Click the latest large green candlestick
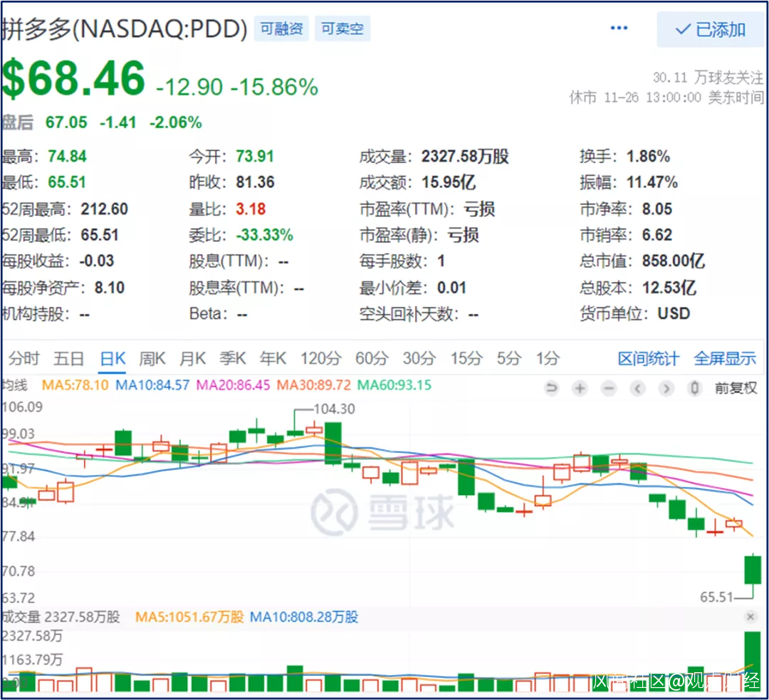Screen dimensions: 769x700 (x=753, y=570)
